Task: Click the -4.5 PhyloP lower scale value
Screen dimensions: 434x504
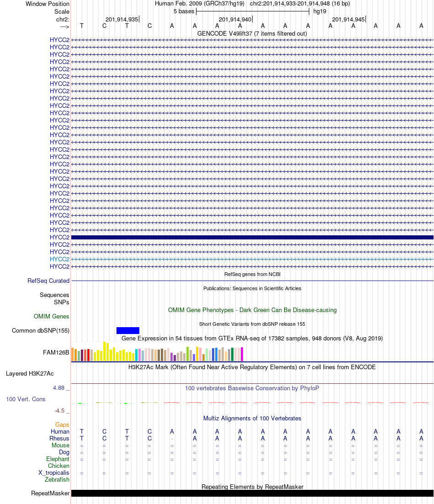Action: click(x=59, y=410)
